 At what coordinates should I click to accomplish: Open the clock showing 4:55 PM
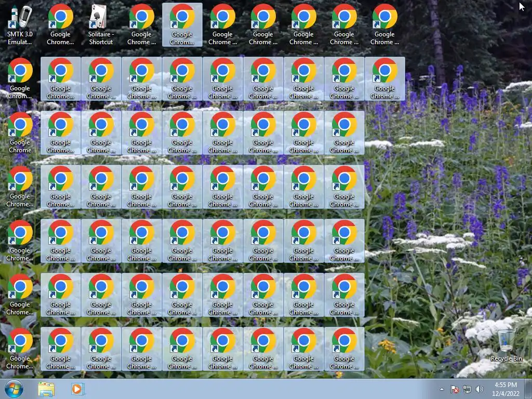point(506,389)
